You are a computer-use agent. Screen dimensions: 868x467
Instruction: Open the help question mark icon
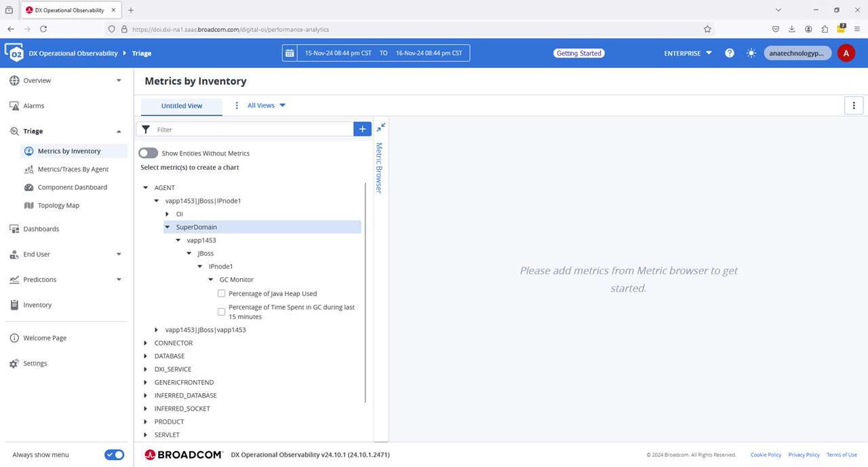click(730, 53)
